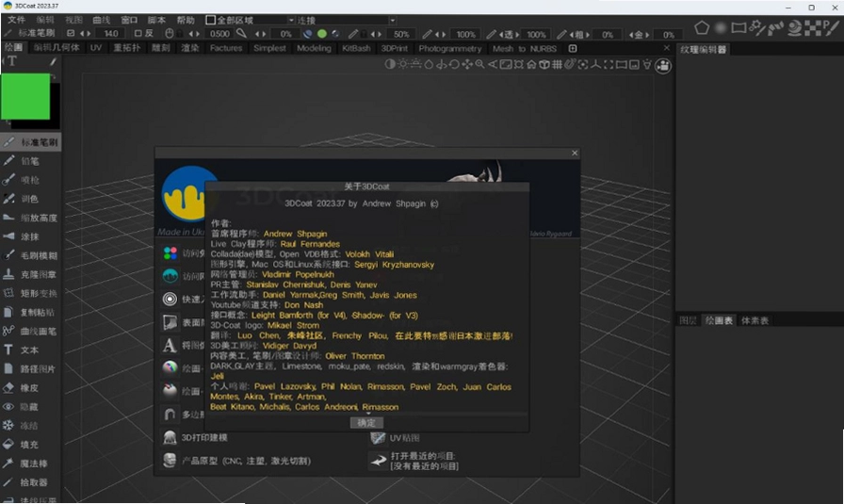This screenshot has width=844, height=504.
Task: Toggle the 反 invert checkbox
Action: (138, 33)
